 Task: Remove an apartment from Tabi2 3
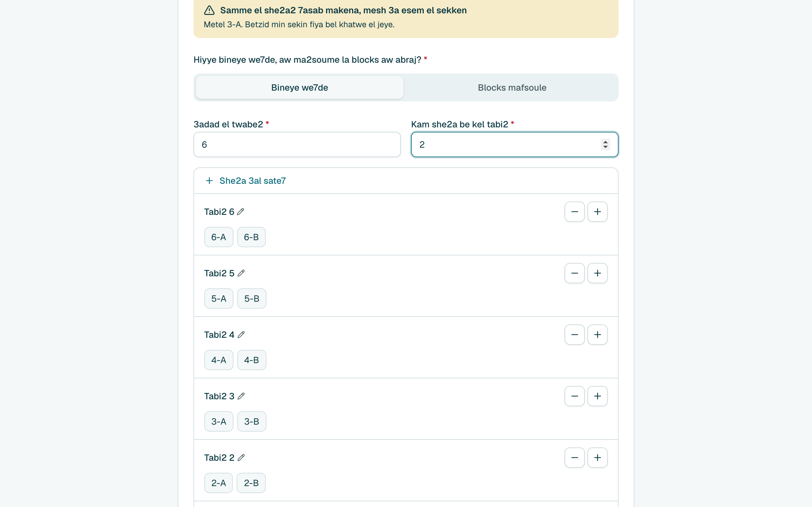pos(574,396)
